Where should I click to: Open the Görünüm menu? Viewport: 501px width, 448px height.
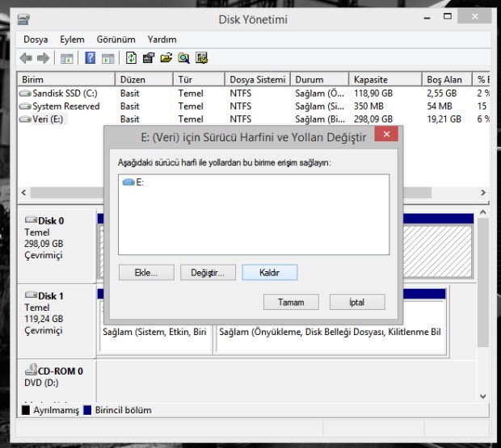coord(116,39)
